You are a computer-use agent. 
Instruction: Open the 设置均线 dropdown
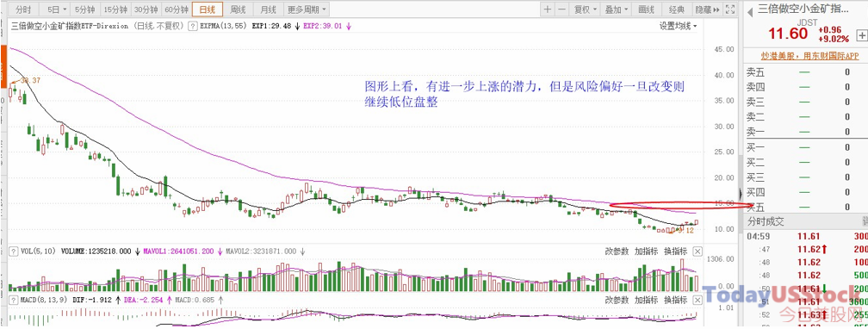(679, 26)
